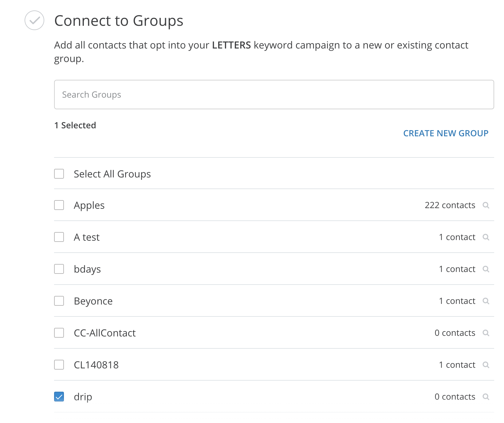Click the Connect to Groups heading
Screen dimensions: 504x423
(119, 21)
